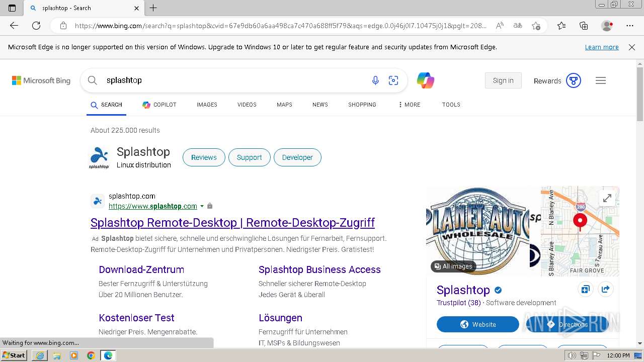Screen dimensions: 644x362
Task: Click the https://www.splashtop.com URL
Action: [x=153, y=206]
